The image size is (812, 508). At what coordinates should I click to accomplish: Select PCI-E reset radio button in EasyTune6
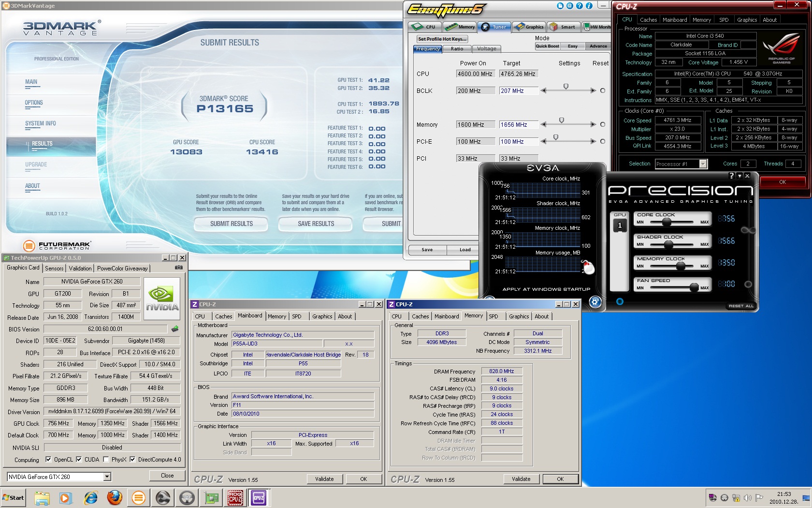click(x=603, y=141)
